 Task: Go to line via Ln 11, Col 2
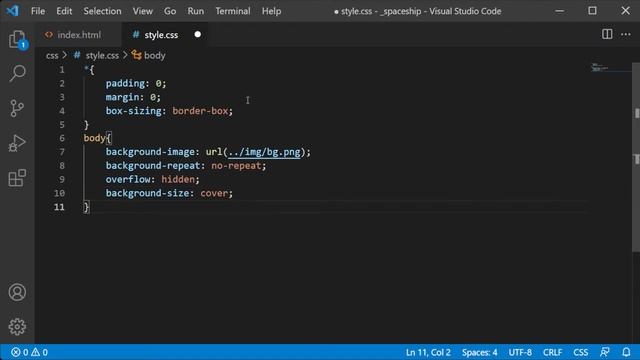428,352
